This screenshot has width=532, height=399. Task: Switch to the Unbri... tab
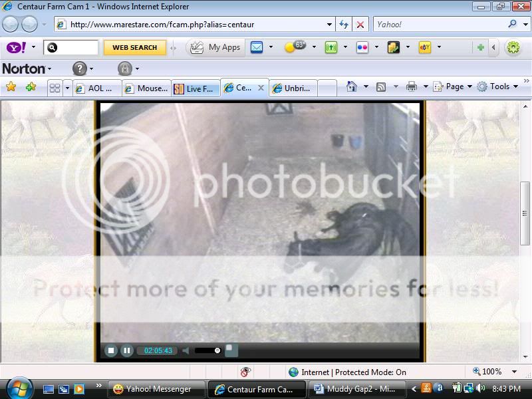pyautogui.click(x=293, y=88)
